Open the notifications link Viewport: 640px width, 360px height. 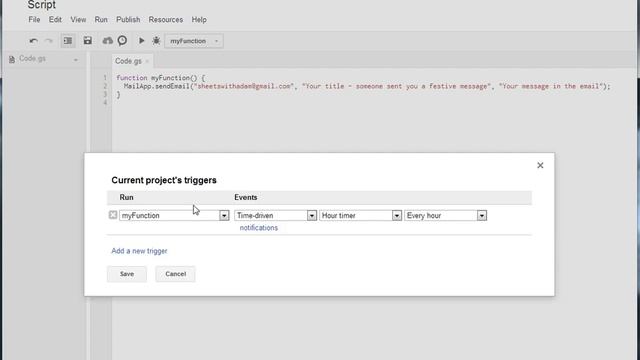[258, 228]
